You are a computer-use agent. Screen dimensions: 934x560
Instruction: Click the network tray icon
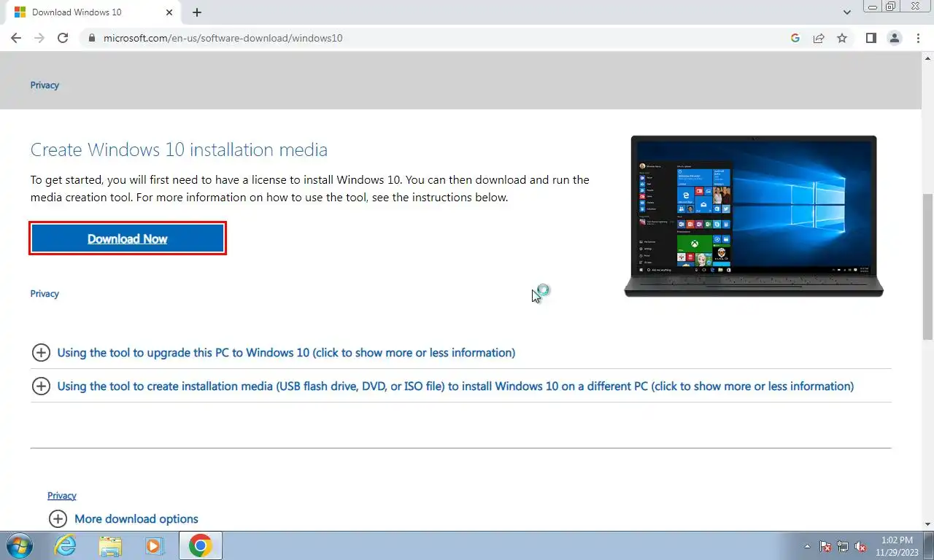[844, 546]
